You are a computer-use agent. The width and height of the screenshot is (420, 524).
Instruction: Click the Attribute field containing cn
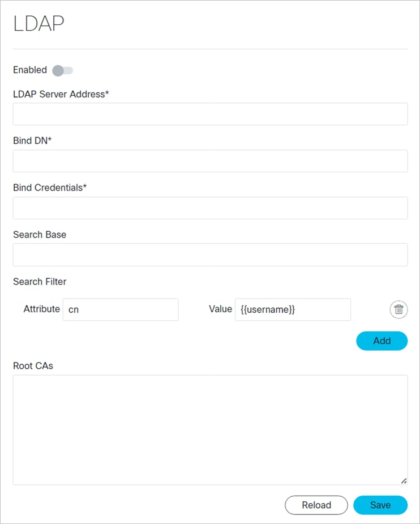120,309
